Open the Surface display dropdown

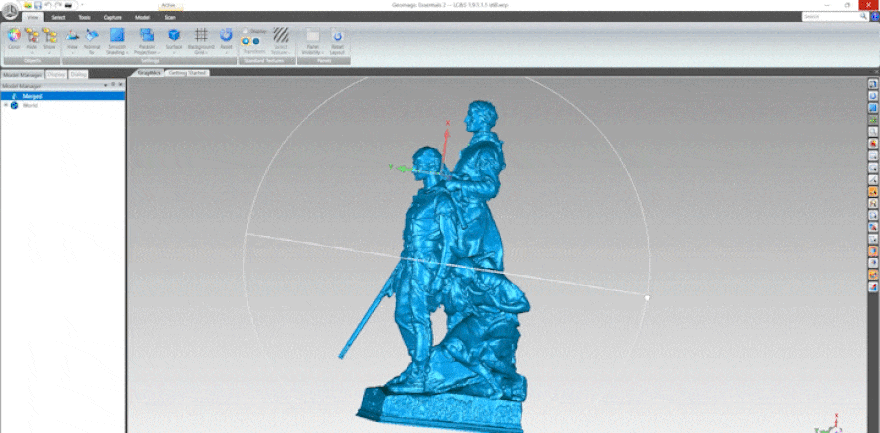[x=174, y=40]
